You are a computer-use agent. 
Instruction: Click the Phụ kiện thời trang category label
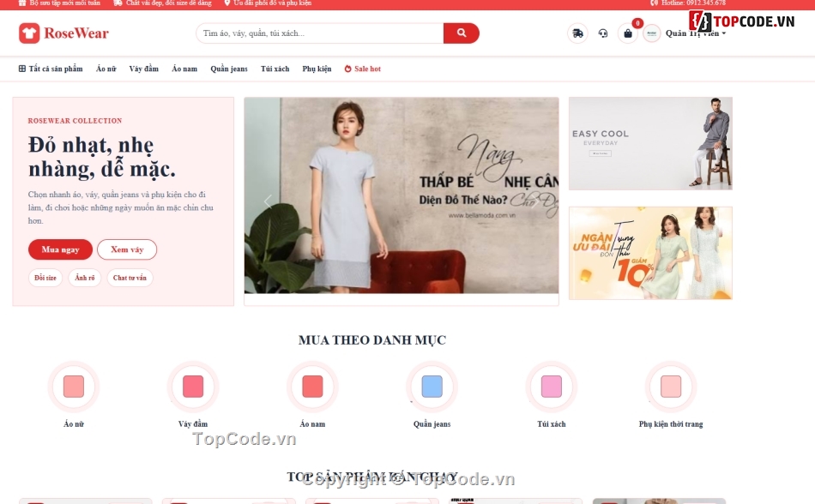(x=671, y=424)
